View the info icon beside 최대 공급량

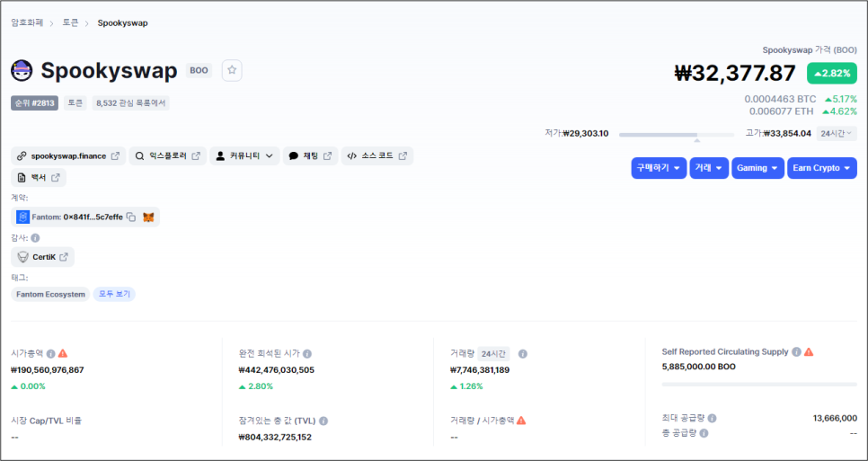pyautogui.click(x=712, y=419)
